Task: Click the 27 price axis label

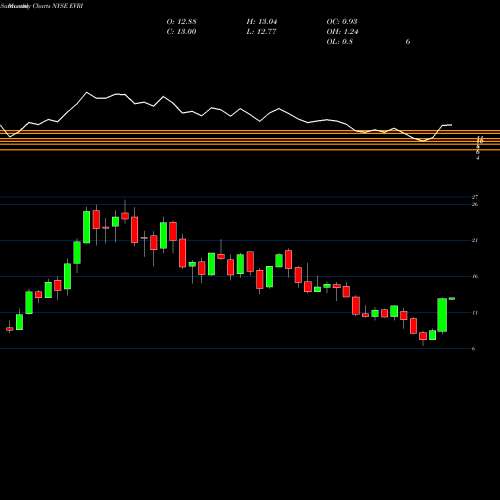Action: coord(475,197)
